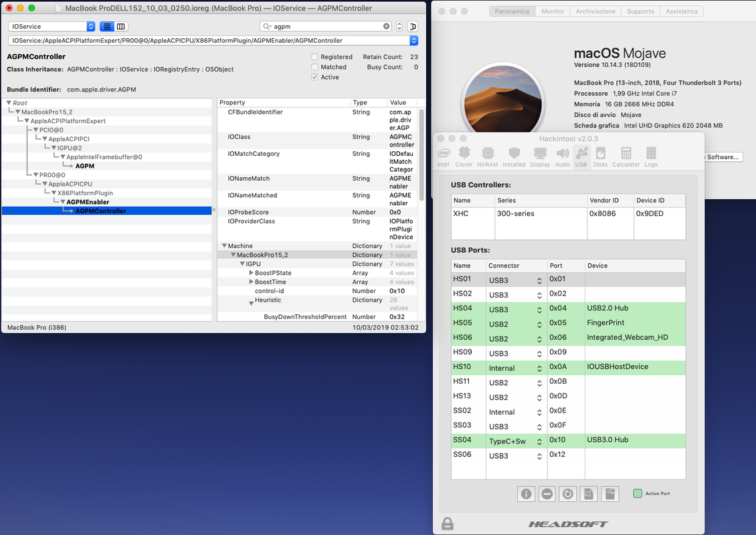
Task: Open the Disks section in Hackintool
Action: pos(600,157)
